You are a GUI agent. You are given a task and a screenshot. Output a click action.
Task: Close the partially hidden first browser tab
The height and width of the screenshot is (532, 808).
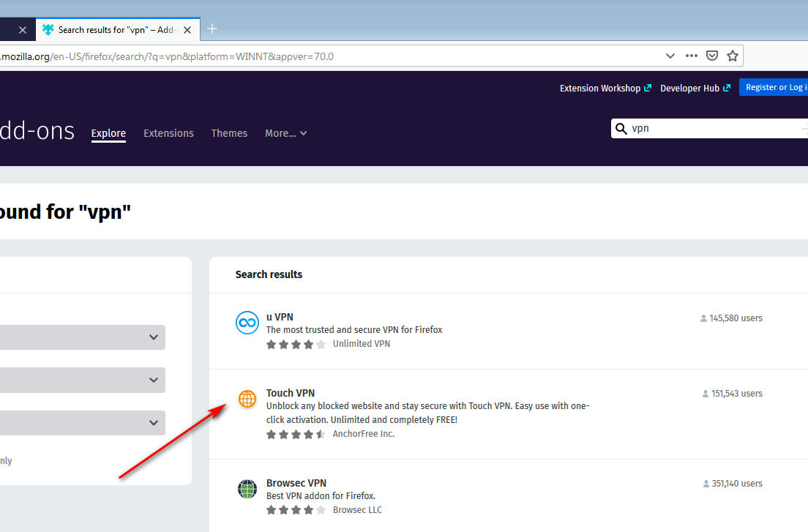(x=23, y=30)
